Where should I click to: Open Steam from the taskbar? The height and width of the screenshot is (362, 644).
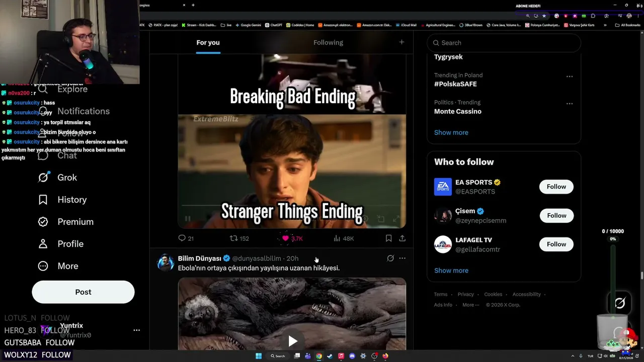330,356
